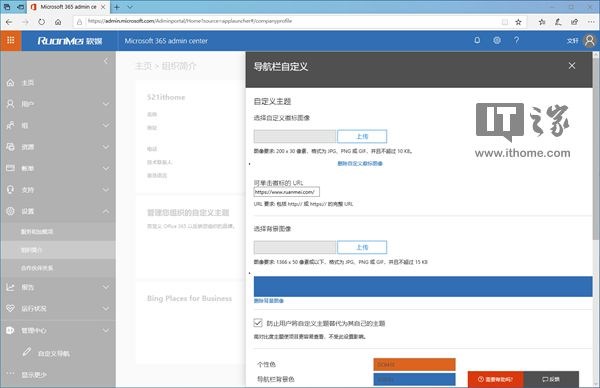The image size is (600, 388).
Task: Click the RuanMei logo in header
Action: (x=70, y=41)
